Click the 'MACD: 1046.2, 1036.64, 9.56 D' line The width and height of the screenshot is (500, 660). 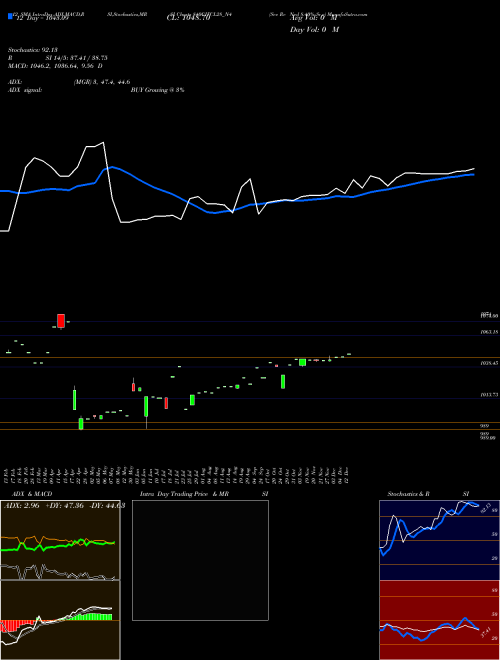tap(55, 66)
